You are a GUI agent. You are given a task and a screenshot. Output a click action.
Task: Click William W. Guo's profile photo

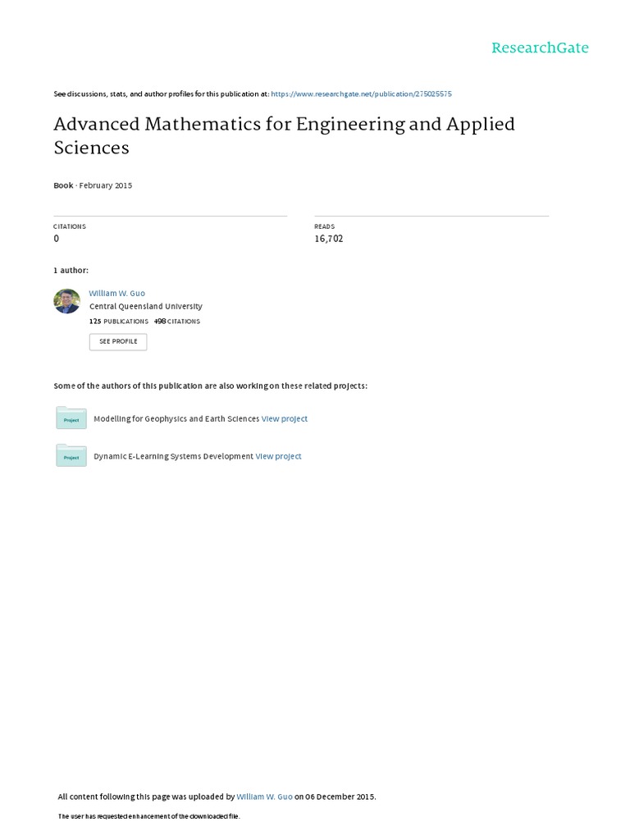(66, 301)
